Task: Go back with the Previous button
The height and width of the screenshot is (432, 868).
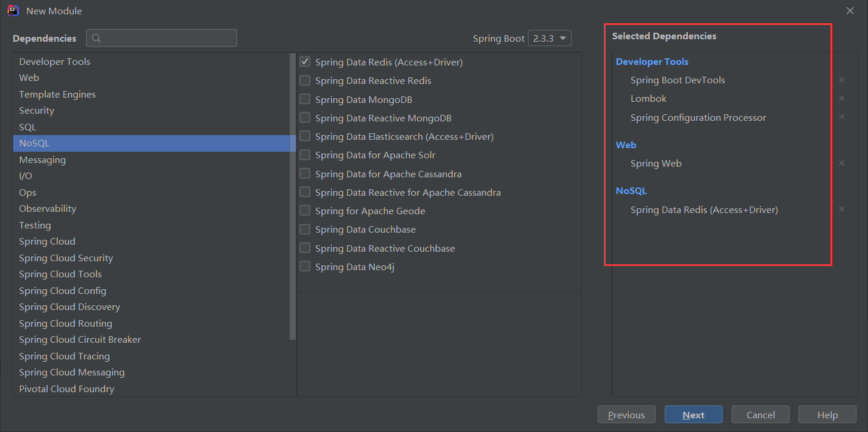Action: (x=626, y=415)
